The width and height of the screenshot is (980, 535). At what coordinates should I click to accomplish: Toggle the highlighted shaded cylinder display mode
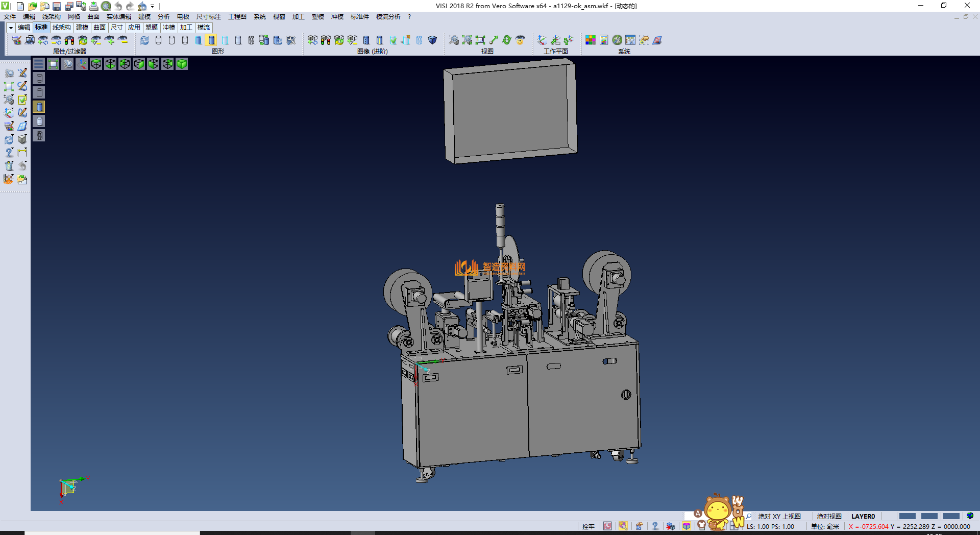(x=211, y=40)
